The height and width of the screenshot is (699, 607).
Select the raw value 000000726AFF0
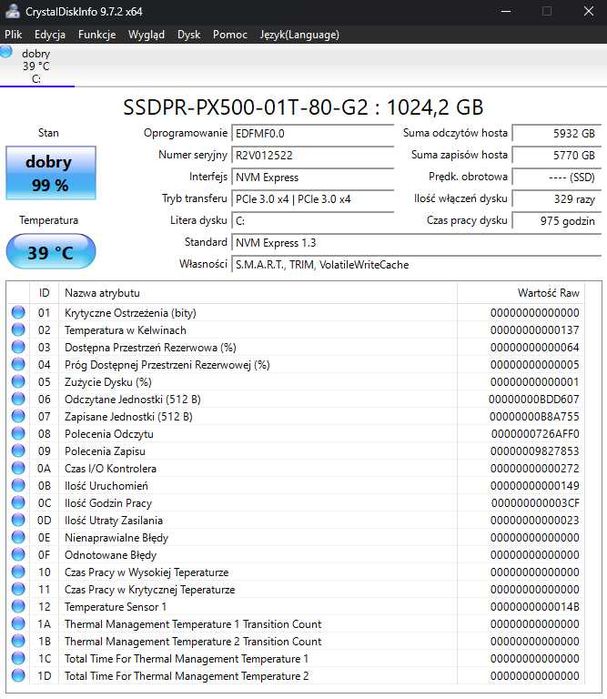(x=535, y=434)
